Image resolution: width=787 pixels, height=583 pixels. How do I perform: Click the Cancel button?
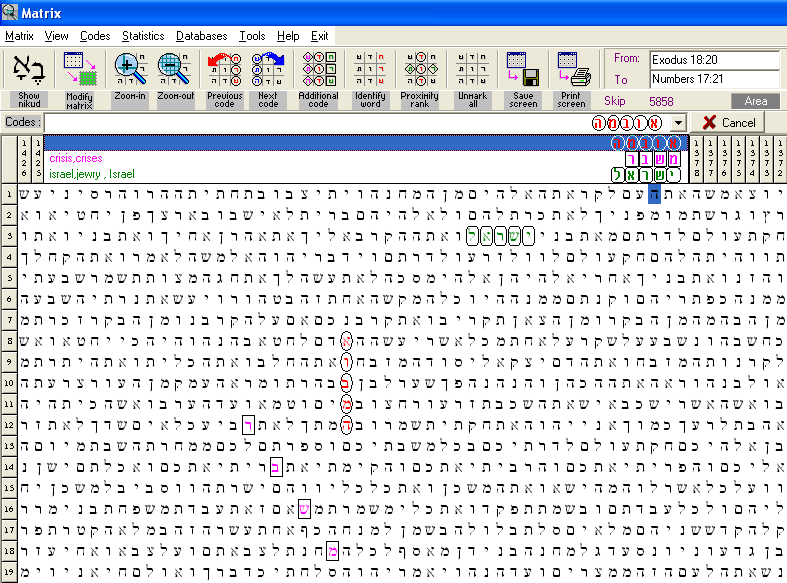(x=728, y=122)
